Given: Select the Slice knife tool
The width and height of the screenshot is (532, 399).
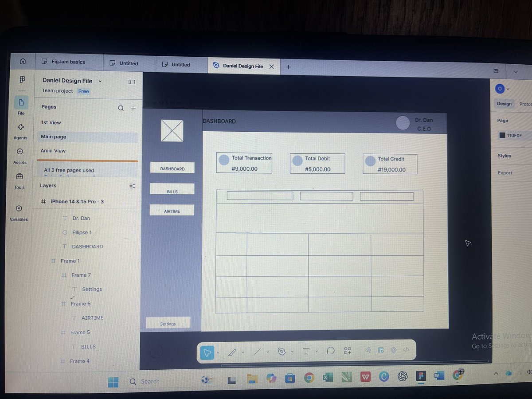Looking at the screenshot, I should (x=232, y=352).
